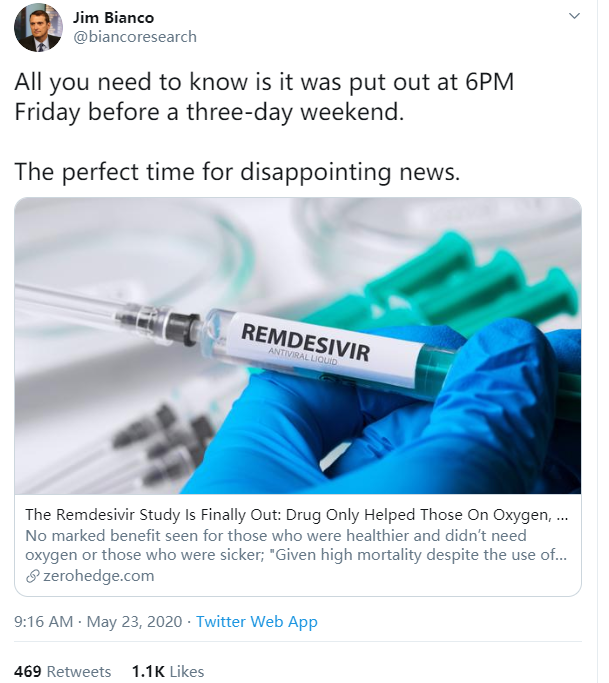View the 469 Retweets list

coord(62,671)
